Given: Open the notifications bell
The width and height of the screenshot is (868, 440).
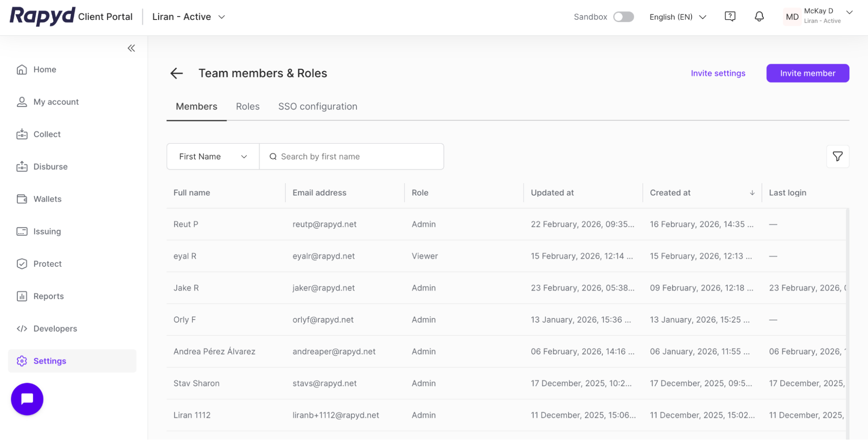Looking at the screenshot, I should tap(759, 17).
